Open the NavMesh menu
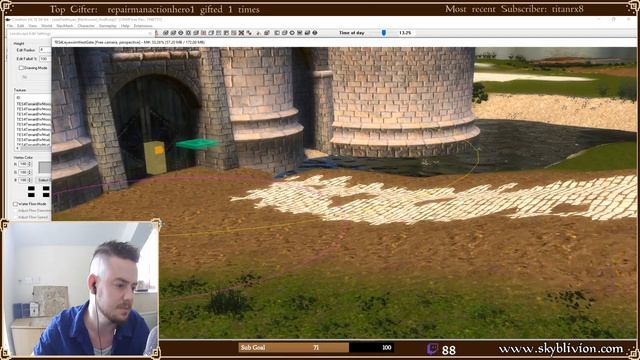The height and width of the screenshot is (360, 640). tap(64, 26)
